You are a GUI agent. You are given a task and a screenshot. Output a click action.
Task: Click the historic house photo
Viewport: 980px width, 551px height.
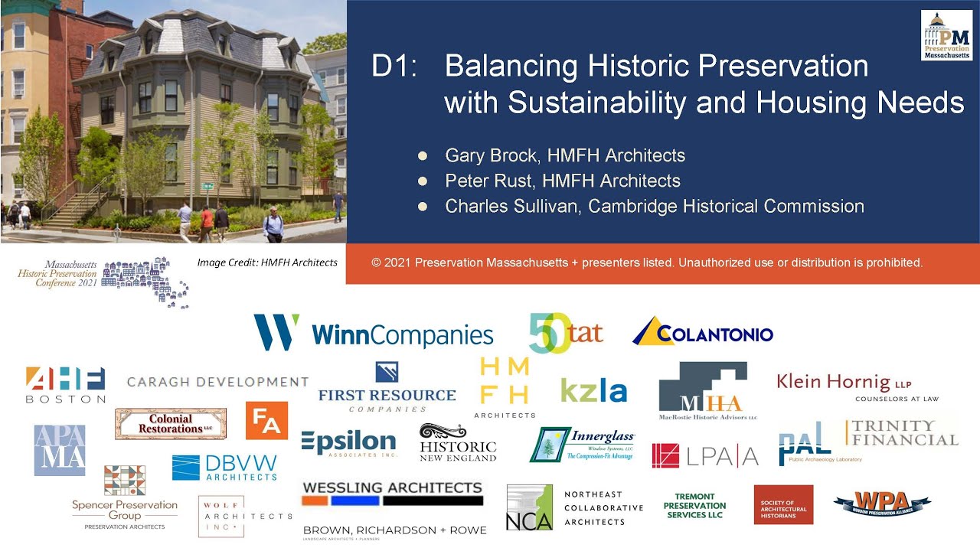[x=173, y=122]
